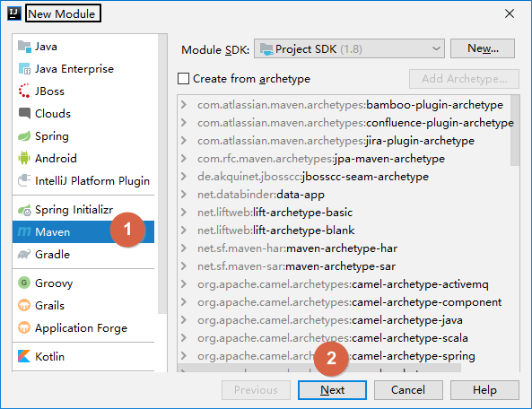Screen dimensions: 532x409
Task: Expand the bamboo-plugin-archetype entry
Action: click(184, 104)
